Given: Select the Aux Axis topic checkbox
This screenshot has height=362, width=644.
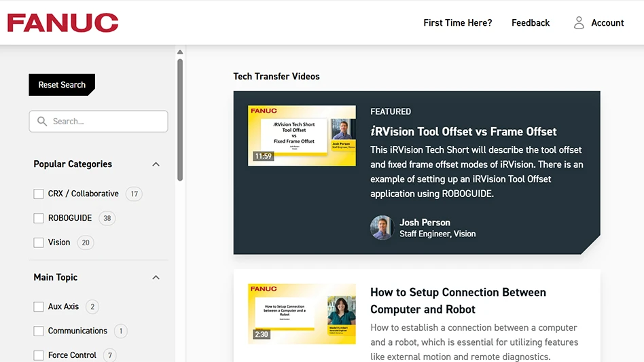Looking at the screenshot, I should coord(39,307).
